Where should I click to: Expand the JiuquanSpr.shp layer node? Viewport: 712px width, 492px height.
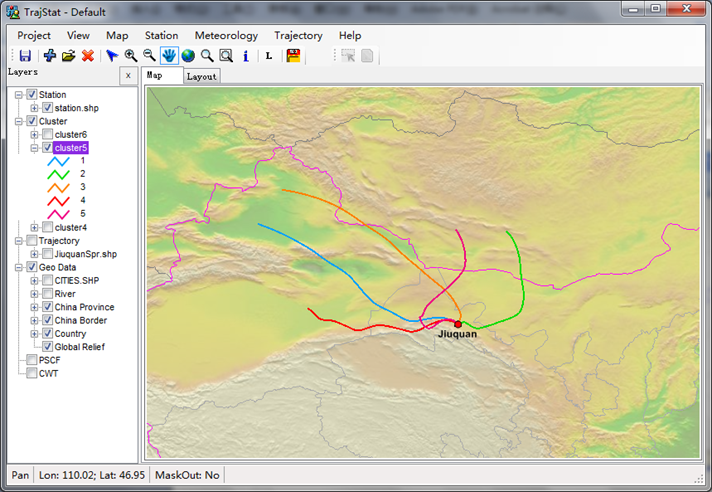[x=34, y=254]
